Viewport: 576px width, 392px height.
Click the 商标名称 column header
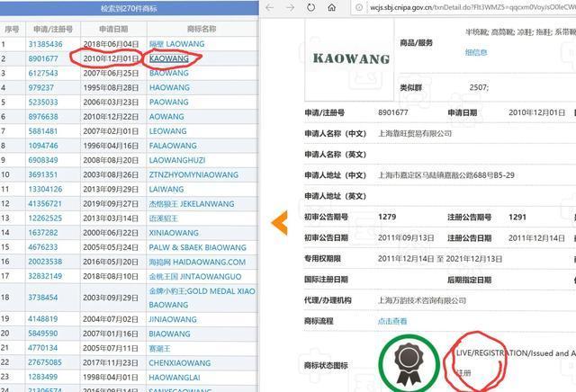202,29
